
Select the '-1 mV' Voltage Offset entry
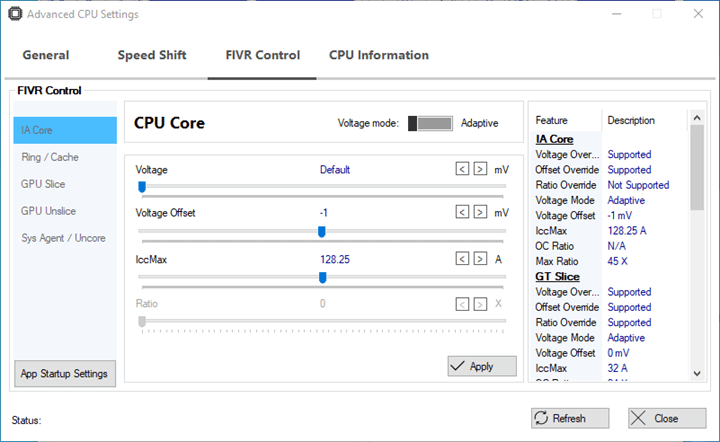pyautogui.click(x=619, y=216)
